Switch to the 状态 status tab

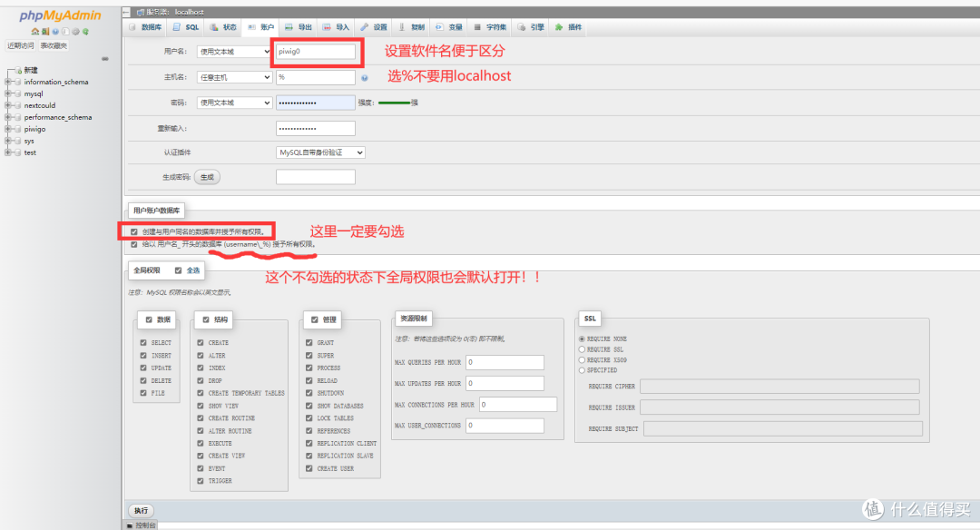pos(224,27)
